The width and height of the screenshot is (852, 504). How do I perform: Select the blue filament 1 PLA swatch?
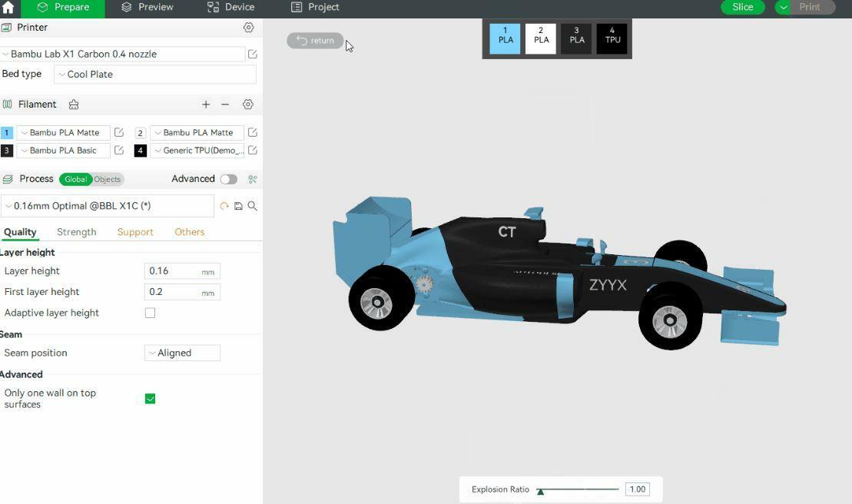(x=505, y=38)
